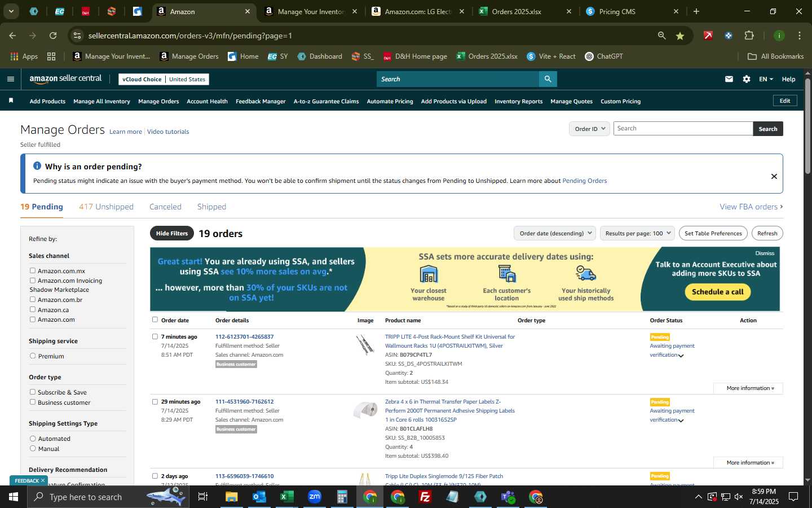Switch to the 417 Unshipped tab
This screenshot has width=812, height=508.
coord(106,207)
